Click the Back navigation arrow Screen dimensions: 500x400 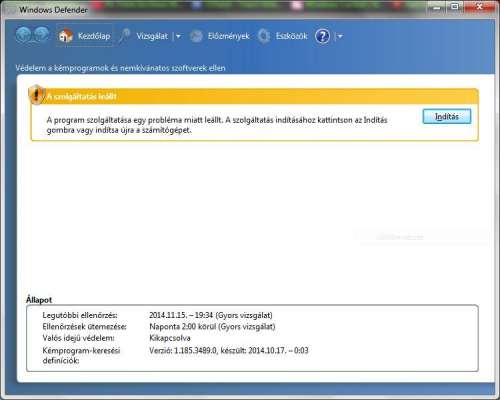23,35
